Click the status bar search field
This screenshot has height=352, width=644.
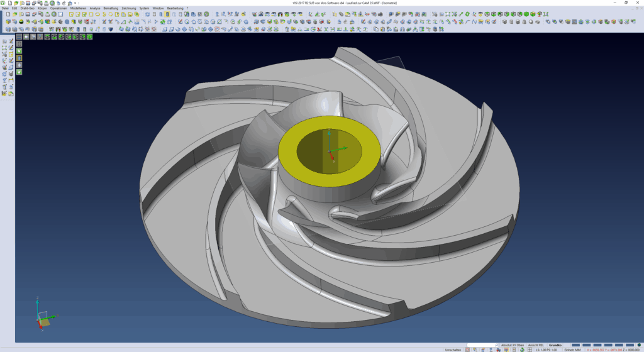(482, 345)
